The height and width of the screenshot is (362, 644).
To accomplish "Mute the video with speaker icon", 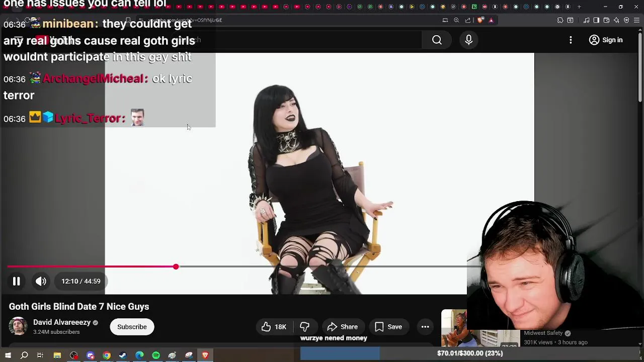I will pyautogui.click(x=41, y=282).
